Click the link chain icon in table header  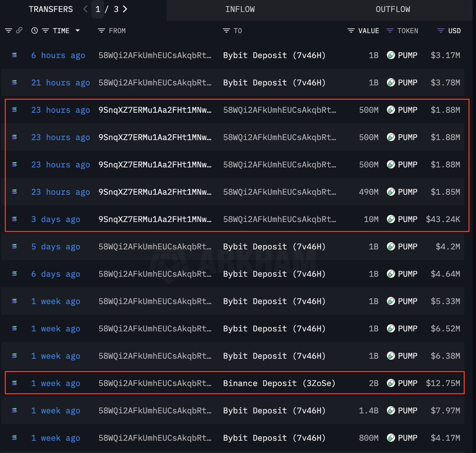pyautogui.click(x=19, y=31)
